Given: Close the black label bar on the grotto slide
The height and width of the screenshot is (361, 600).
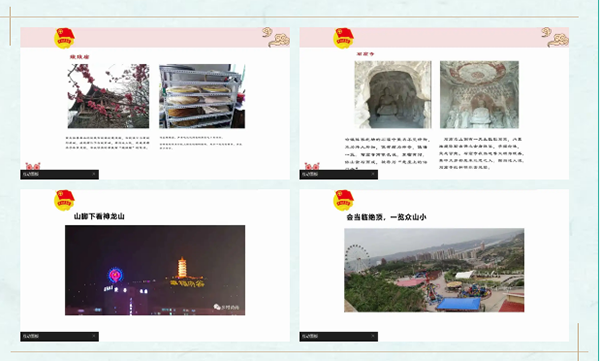Looking at the screenshot, I should [x=373, y=174].
